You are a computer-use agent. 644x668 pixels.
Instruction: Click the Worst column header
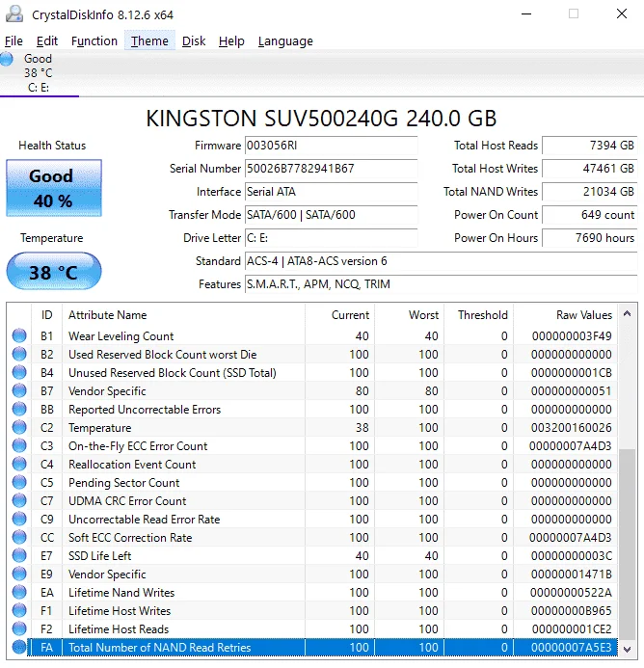(x=410, y=315)
